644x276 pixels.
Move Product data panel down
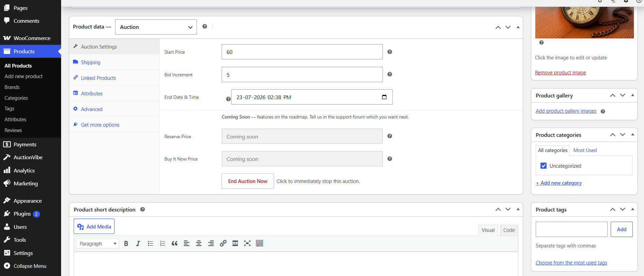pyautogui.click(x=508, y=27)
